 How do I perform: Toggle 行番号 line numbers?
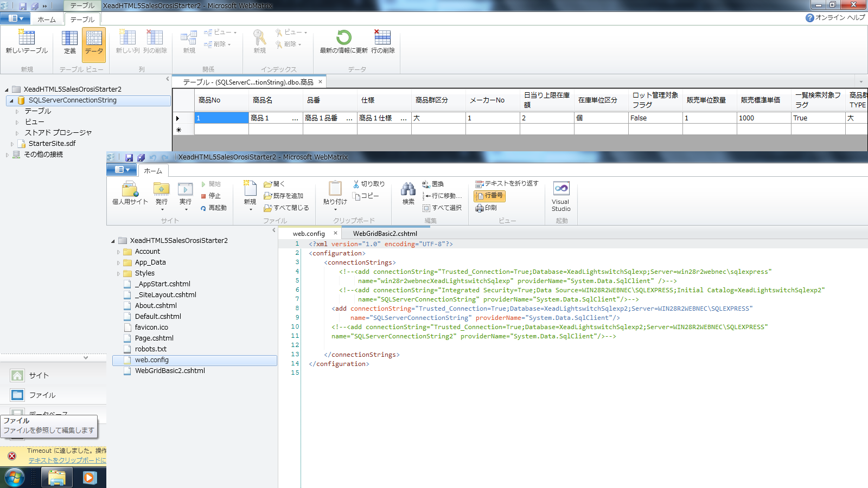pyautogui.click(x=489, y=196)
